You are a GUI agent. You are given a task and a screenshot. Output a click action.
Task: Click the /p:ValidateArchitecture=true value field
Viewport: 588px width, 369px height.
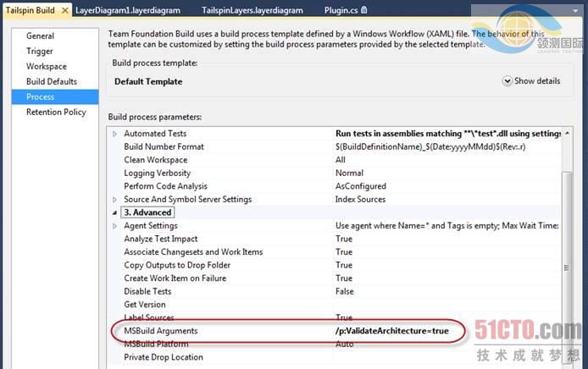point(392,331)
